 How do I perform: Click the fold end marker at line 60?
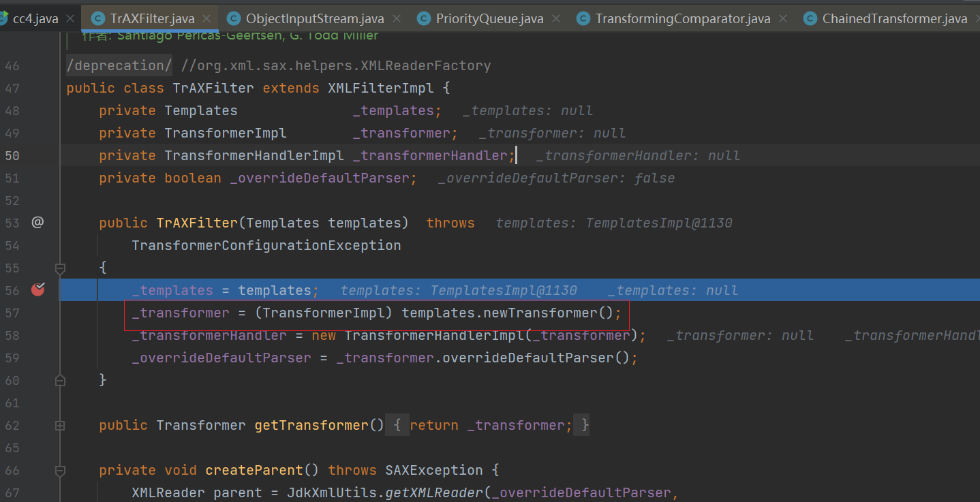[x=60, y=379]
